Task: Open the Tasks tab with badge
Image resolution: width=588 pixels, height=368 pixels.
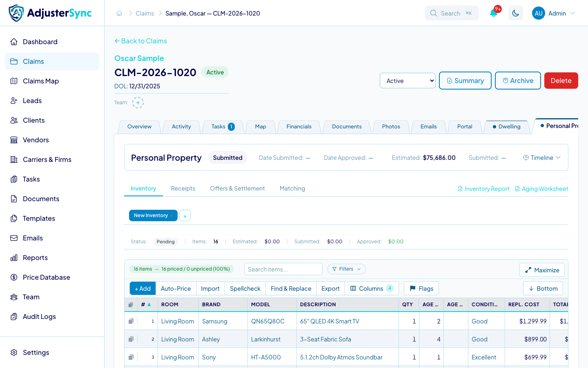Action: click(223, 127)
